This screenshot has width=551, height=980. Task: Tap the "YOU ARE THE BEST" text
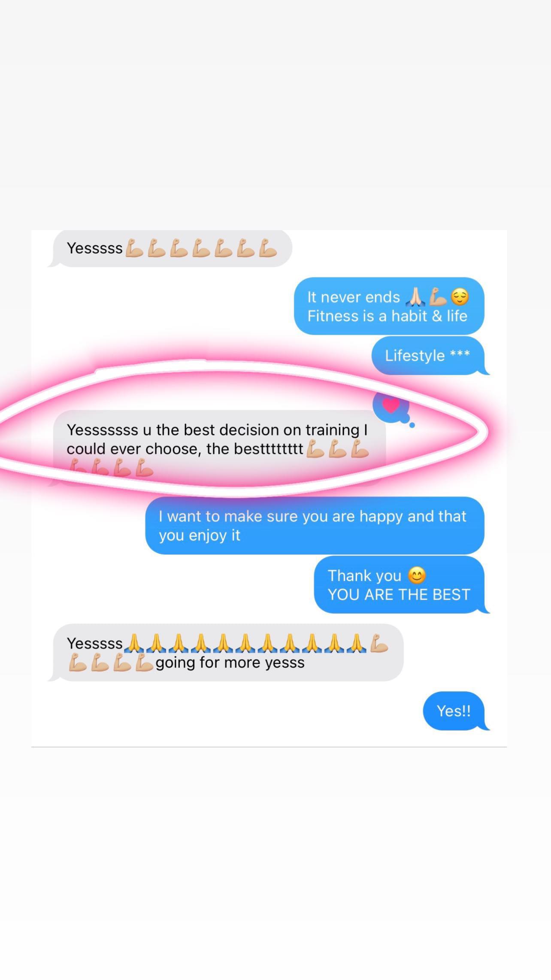coord(399,595)
